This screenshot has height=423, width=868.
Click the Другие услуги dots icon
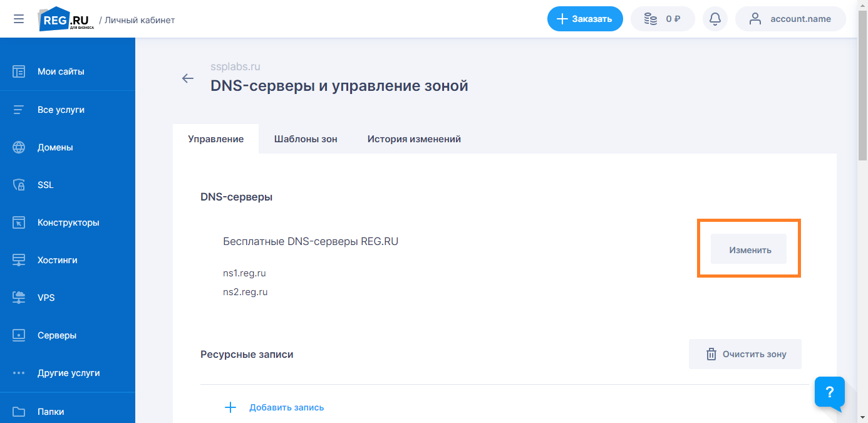click(19, 373)
